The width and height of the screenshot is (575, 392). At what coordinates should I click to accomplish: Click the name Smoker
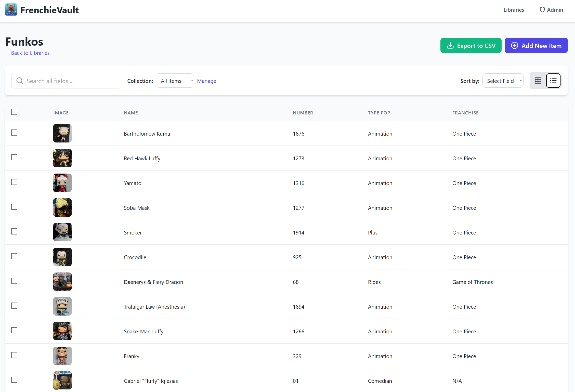[x=133, y=233]
